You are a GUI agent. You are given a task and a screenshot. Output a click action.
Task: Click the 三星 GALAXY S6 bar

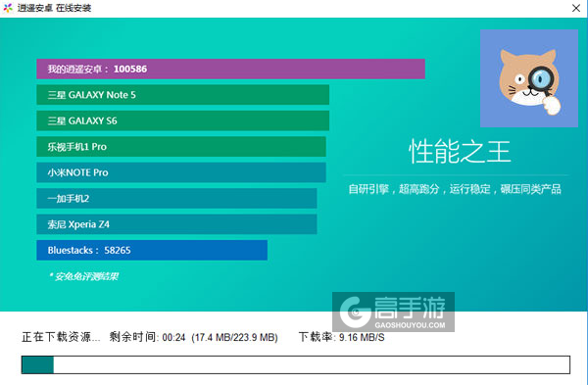tap(182, 120)
